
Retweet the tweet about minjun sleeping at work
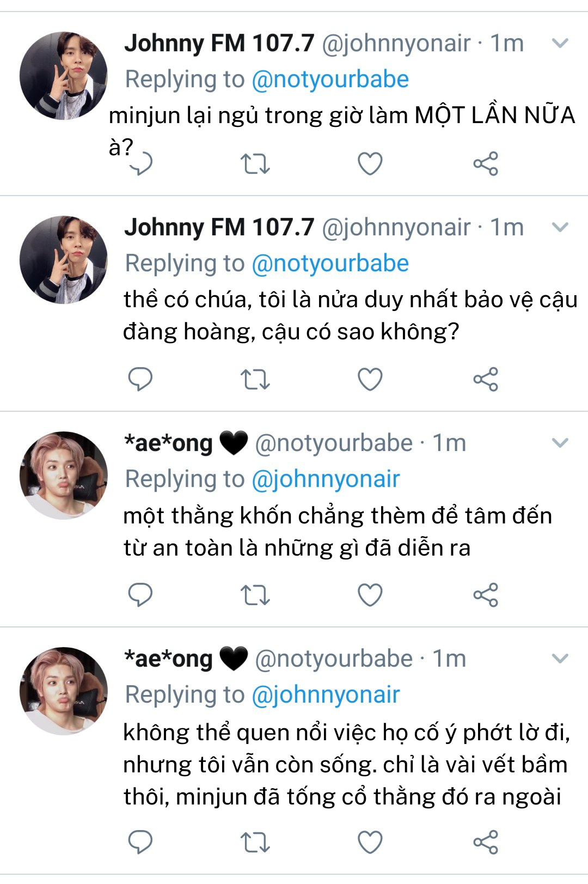point(255,163)
